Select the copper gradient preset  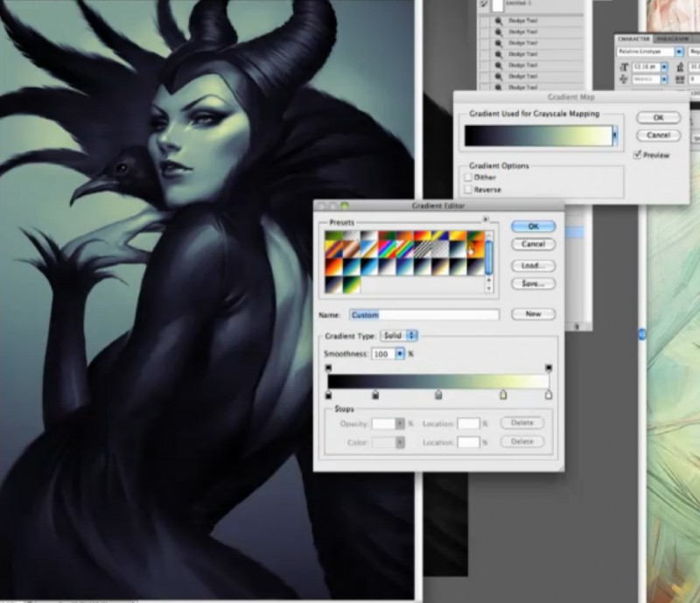[352, 249]
